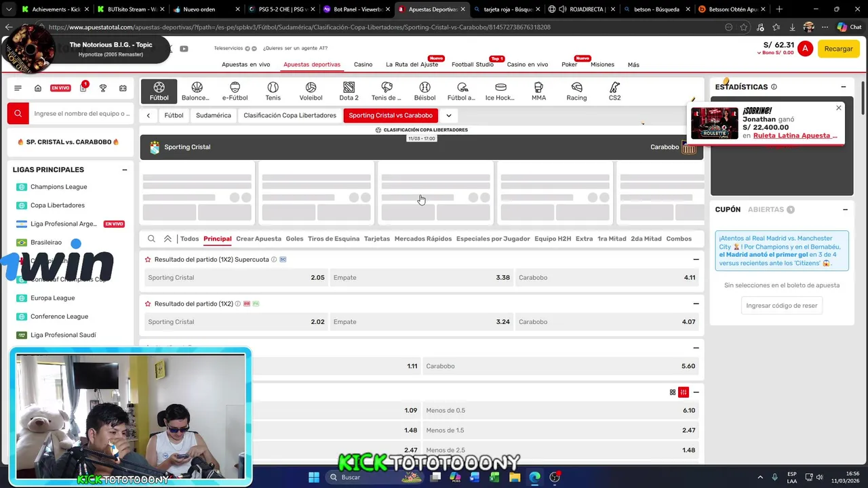Viewport: 868px width, 488px height.
Task: Select the Tenis de mesa icon
Action: pos(387,91)
